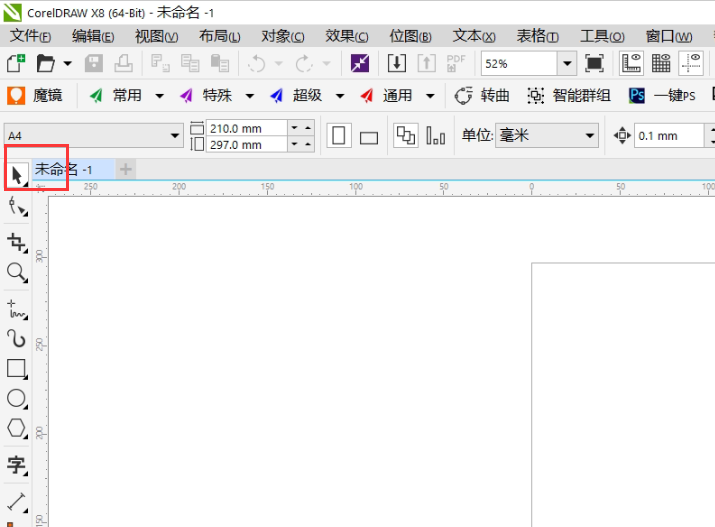The width and height of the screenshot is (715, 527).
Task: Select the Shape edit tool
Action: coord(17,207)
